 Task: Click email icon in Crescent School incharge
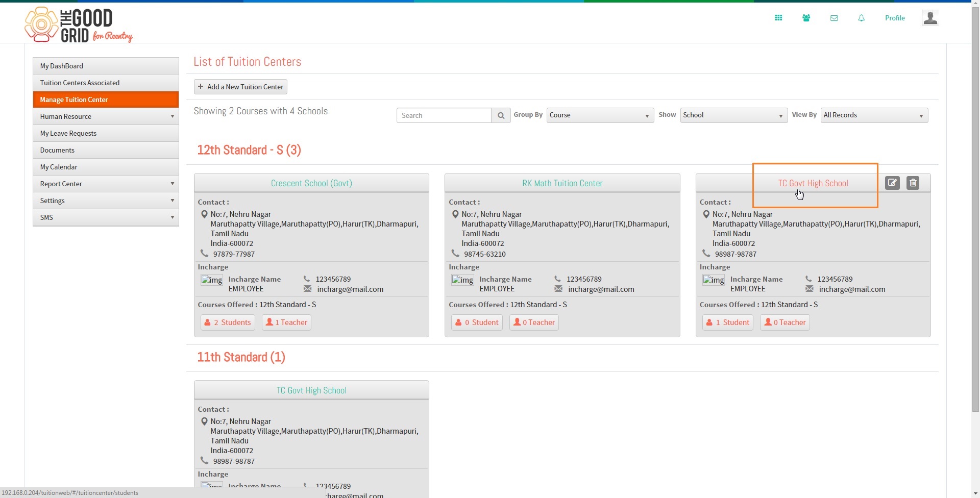(307, 289)
